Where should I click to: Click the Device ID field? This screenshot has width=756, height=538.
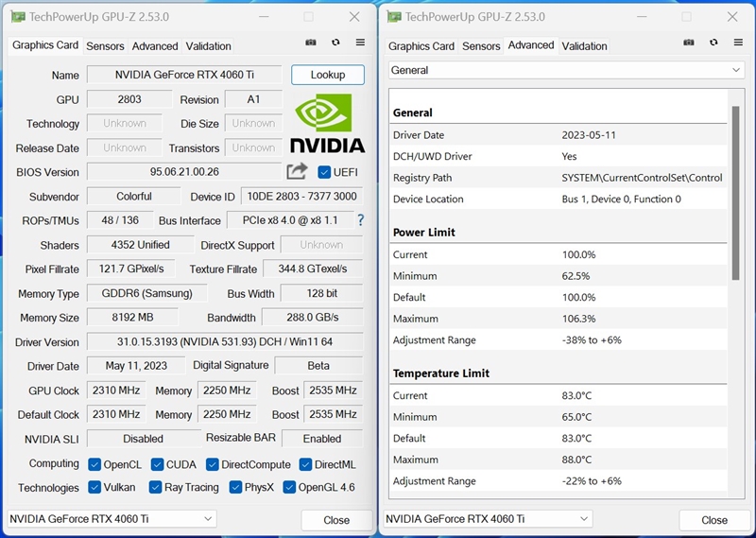[301, 197]
